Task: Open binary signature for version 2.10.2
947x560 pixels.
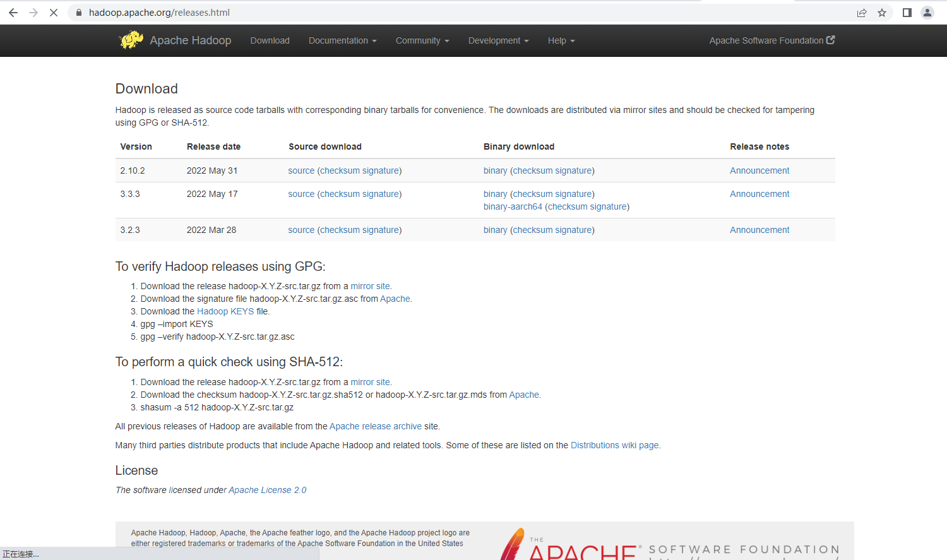Action: (x=573, y=170)
